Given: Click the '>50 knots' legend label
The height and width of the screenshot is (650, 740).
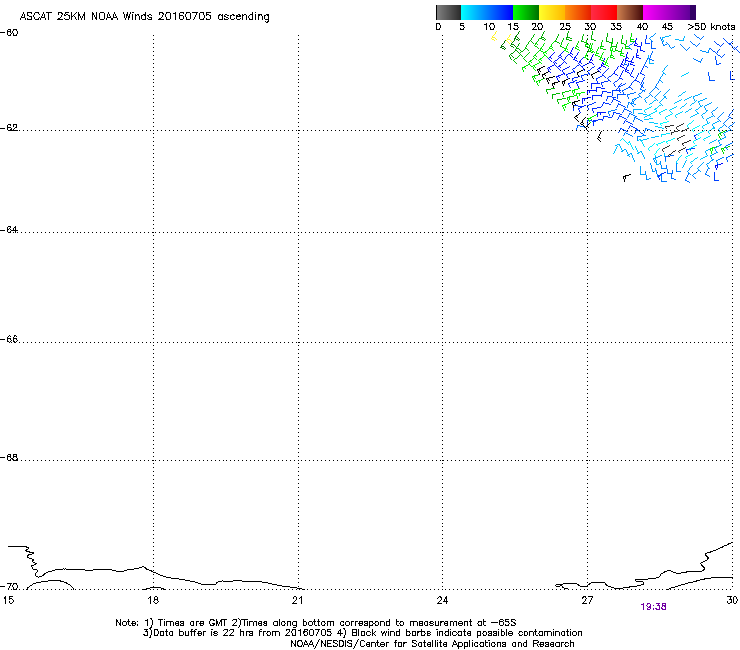Looking at the screenshot, I should pos(711,27).
